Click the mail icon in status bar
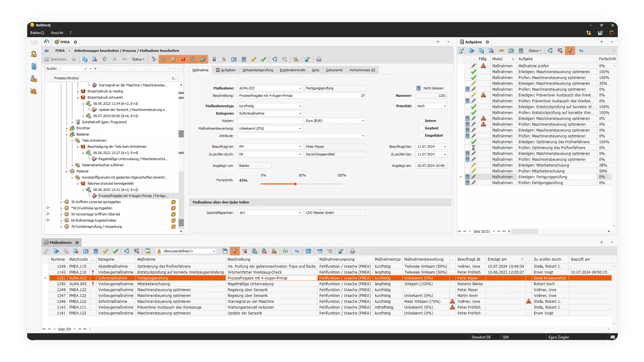This screenshot has height=362, width=644. point(612,337)
